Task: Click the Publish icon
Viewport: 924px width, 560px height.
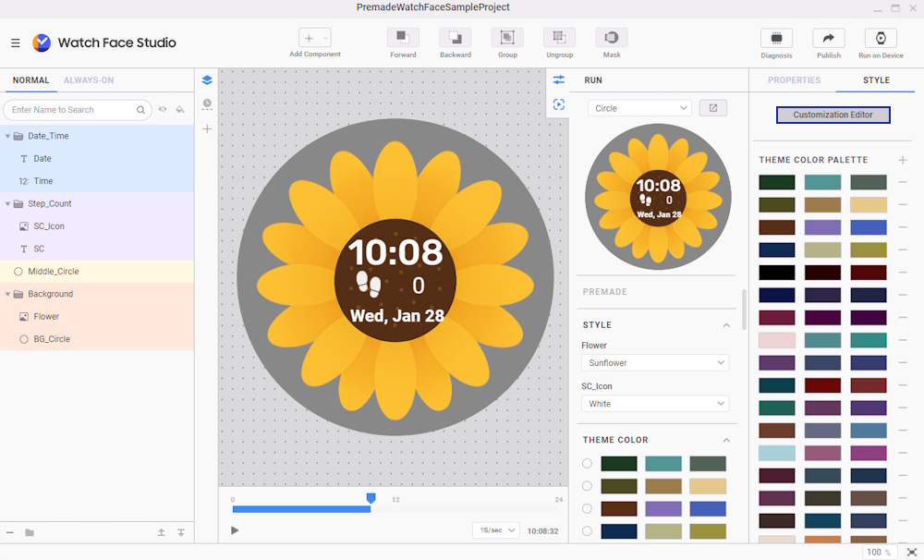Action: point(828,39)
